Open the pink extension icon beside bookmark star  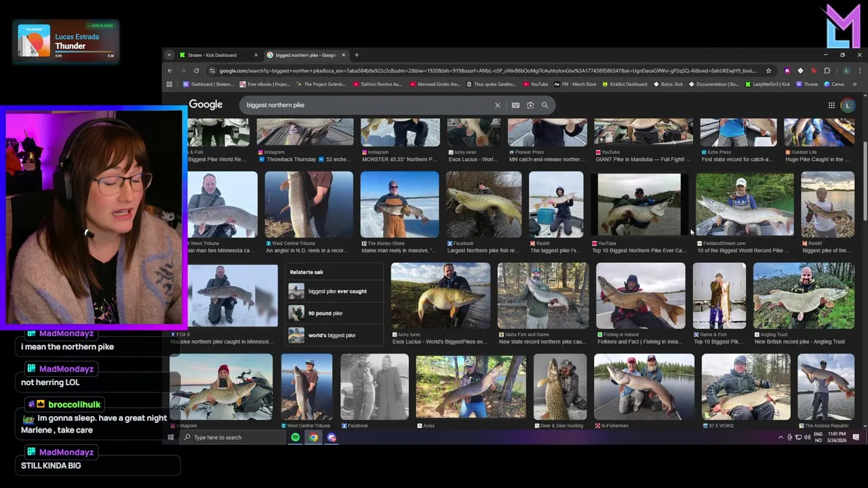click(787, 70)
